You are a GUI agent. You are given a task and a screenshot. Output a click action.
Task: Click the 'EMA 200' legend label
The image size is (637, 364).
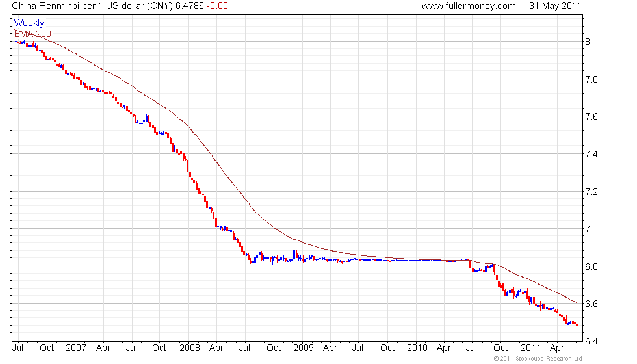[x=32, y=34]
